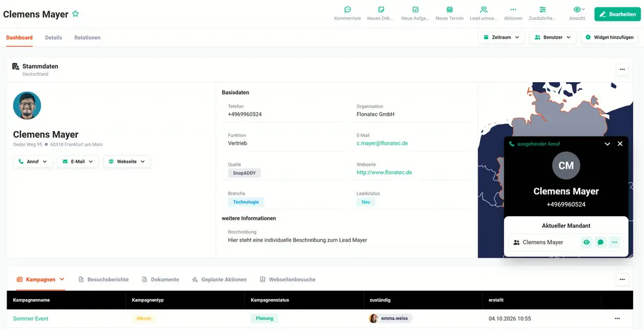Open the http://www.flonatec.de website link

click(x=384, y=172)
